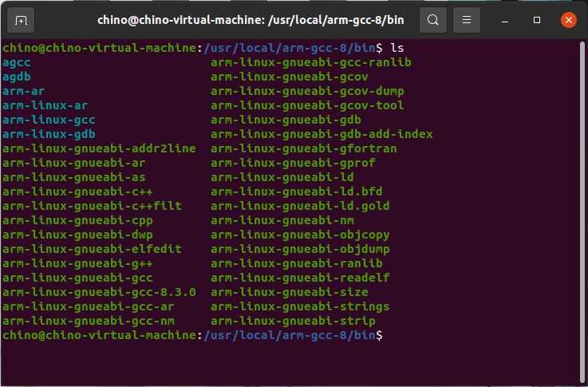Image resolution: width=588 pixels, height=387 pixels.
Task: Maximize the terminal window
Action: 537,20
